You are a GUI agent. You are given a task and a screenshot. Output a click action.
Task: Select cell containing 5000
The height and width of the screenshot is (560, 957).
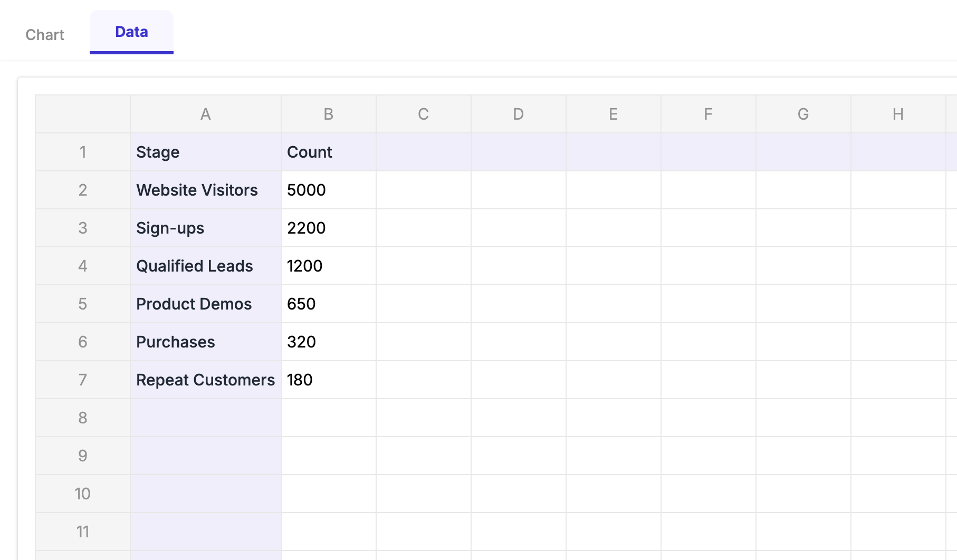point(328,190)
